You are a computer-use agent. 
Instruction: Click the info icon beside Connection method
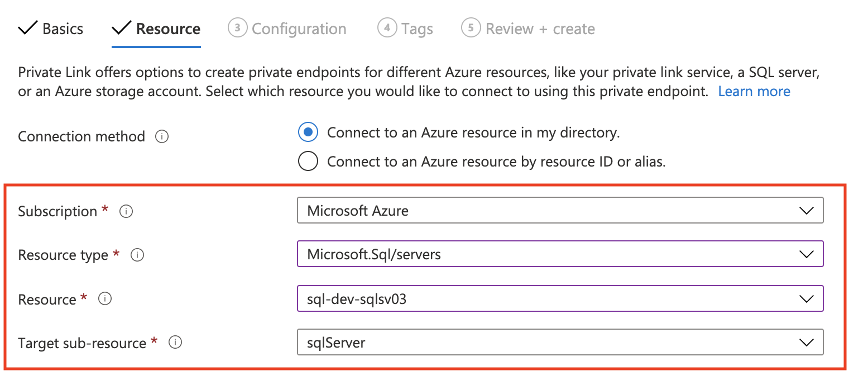click(x=162, y=137)
